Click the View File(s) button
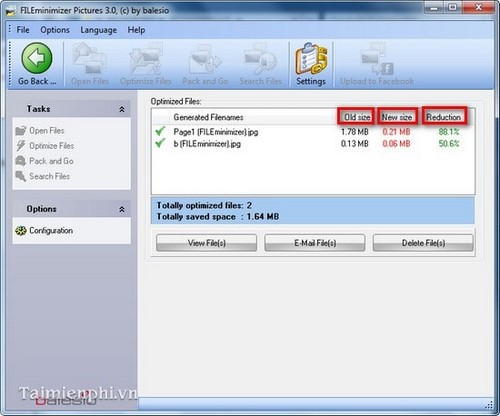 click(206, 243)
